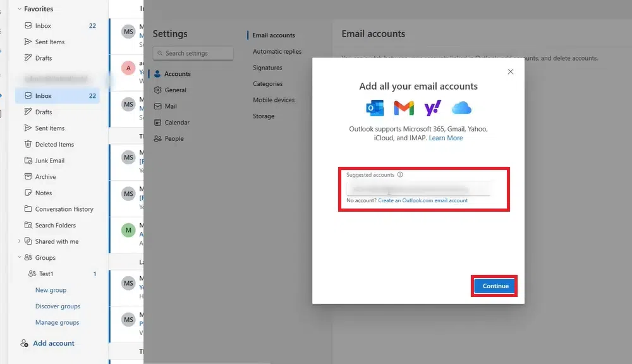632x364 pixels.
Task: Click the Yahoo logo icon in dialog
Action: [x=432, y=108]
